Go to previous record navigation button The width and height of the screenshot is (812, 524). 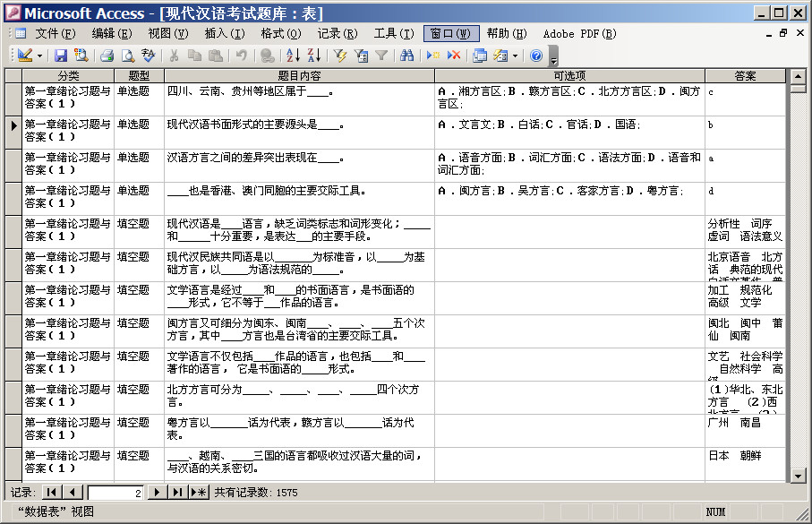(x=73, y=492)
